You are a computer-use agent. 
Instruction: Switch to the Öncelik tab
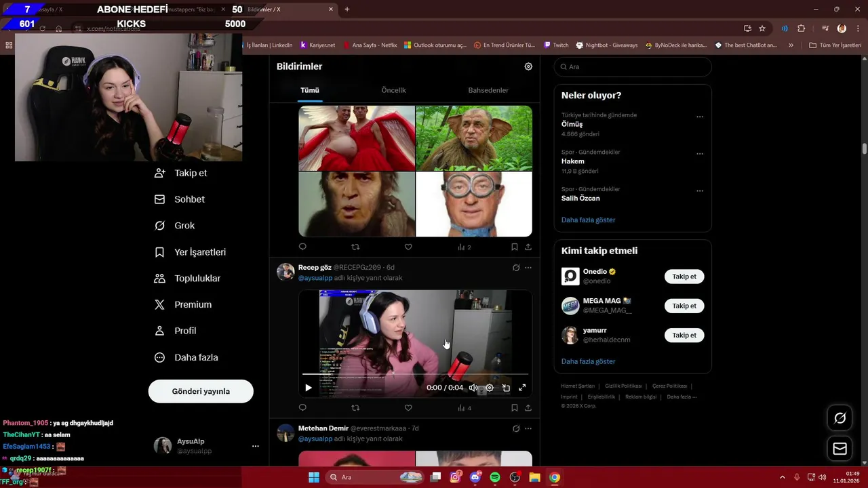393,90
